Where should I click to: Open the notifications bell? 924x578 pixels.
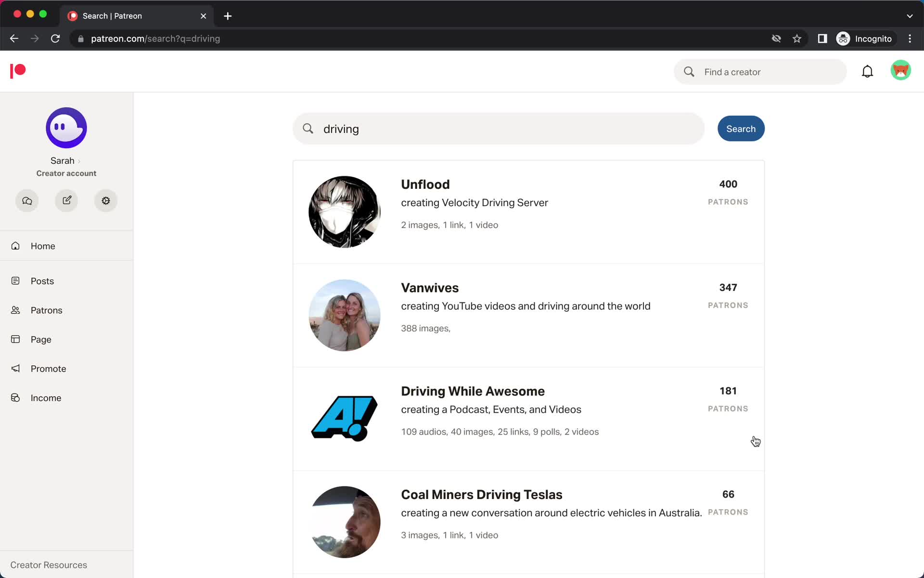(x=867, y=71)
